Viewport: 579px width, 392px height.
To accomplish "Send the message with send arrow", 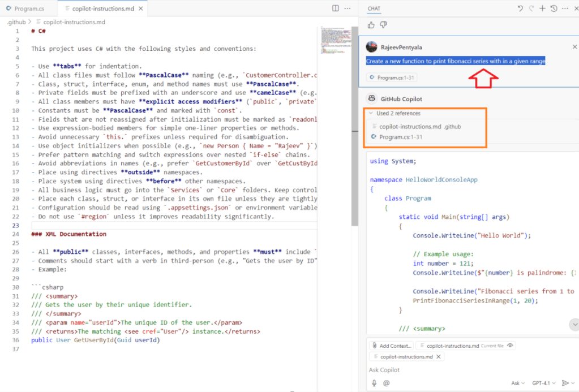I will point(564,383).
